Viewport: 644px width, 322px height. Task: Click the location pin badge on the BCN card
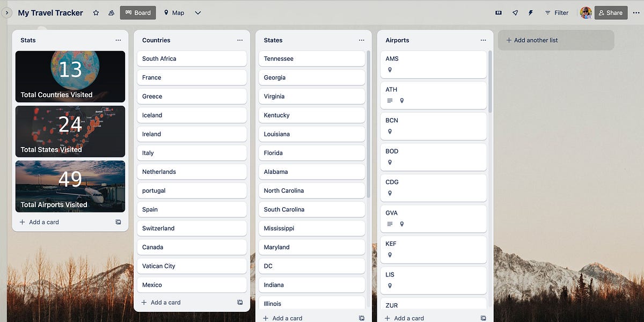tap(389, 131)
